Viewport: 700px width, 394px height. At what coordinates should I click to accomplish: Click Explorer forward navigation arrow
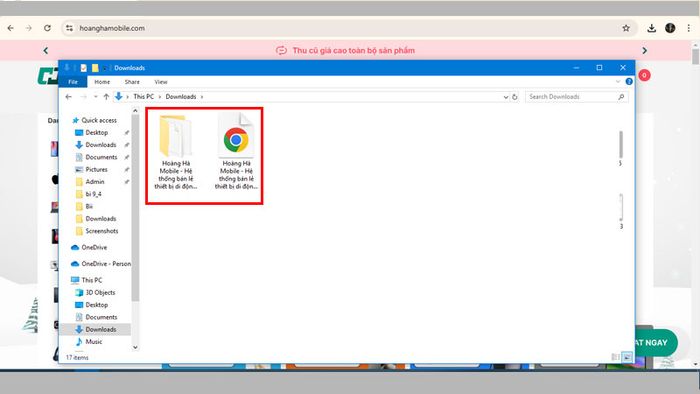coord(83,97)
